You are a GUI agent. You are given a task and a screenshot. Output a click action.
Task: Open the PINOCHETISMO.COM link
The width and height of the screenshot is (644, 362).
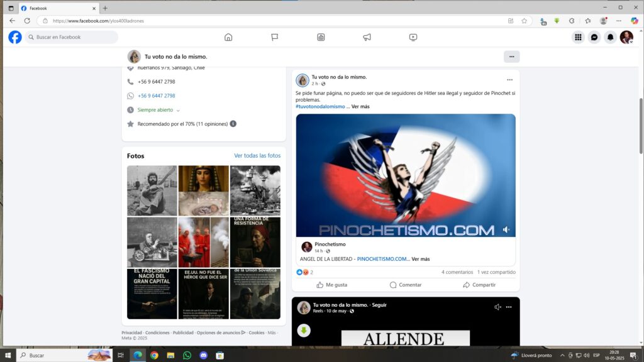pyautogui.click(x=382, y=259)
